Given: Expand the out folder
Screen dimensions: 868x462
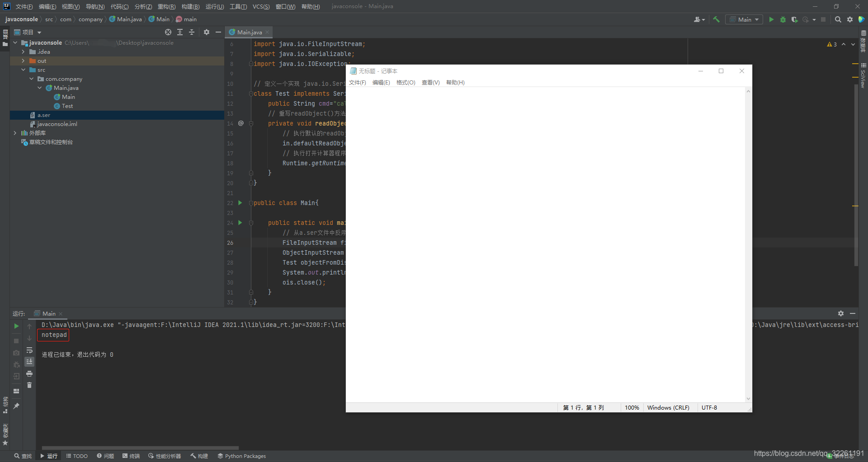Looking at the screenshot, I should [x=24, y=61].
